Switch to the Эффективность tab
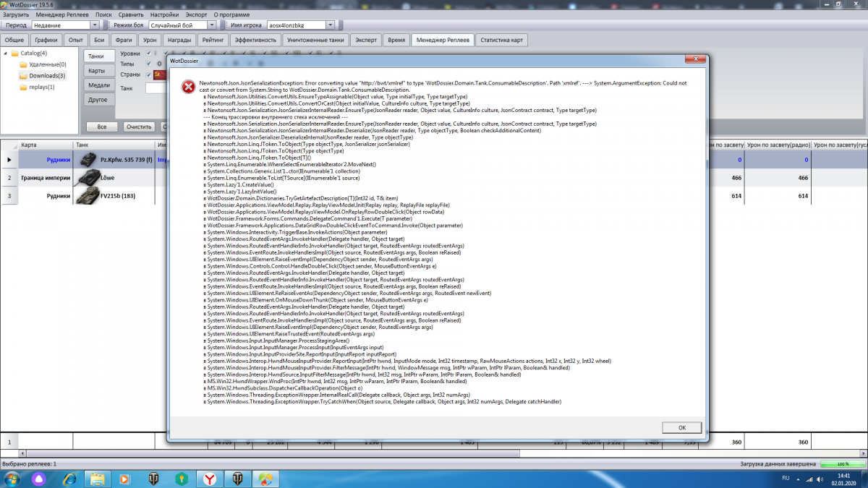 255,40
